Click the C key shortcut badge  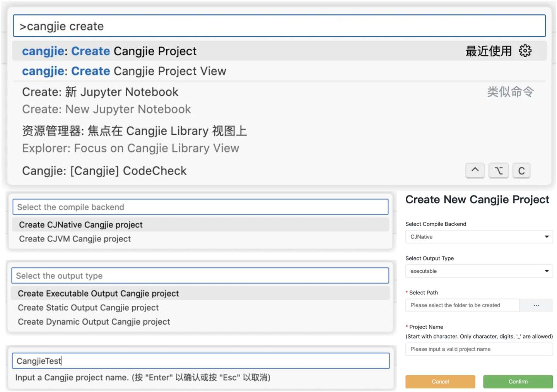point(521,171)
